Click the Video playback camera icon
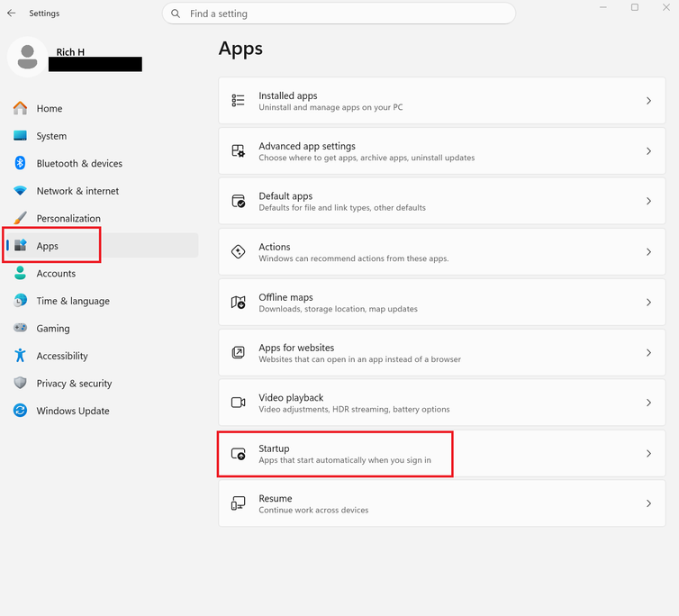The image size is (679, 616). click(238, 403)
